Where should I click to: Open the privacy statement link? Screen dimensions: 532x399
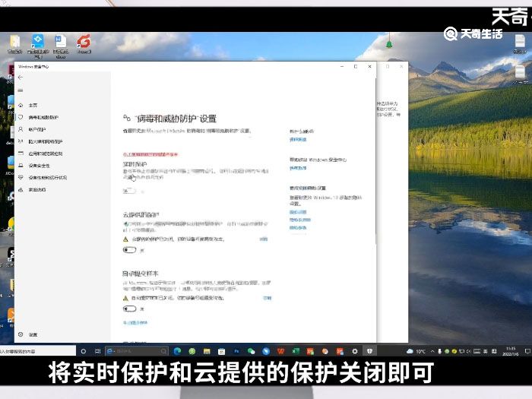pyautogui.click(x=298, y=228)
